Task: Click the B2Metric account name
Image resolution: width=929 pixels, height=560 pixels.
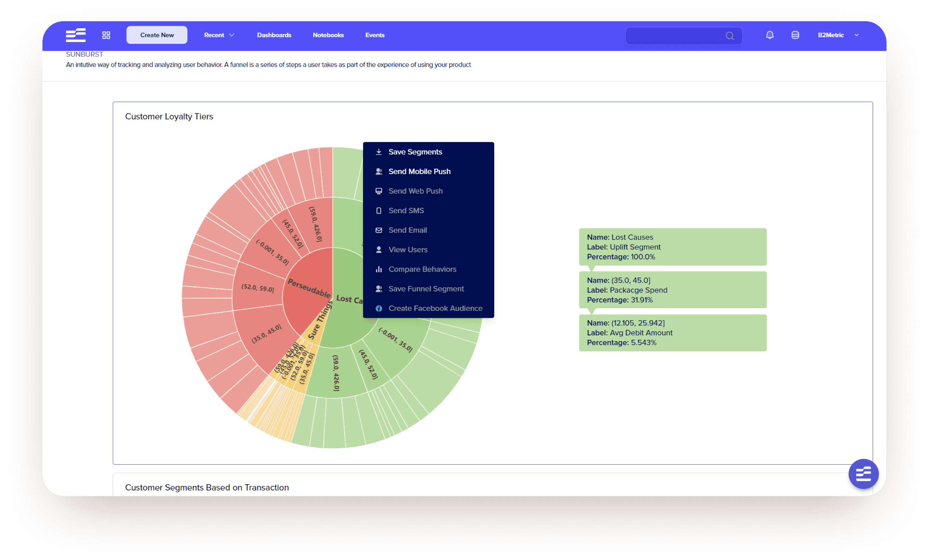Action: tap(831, 35)
